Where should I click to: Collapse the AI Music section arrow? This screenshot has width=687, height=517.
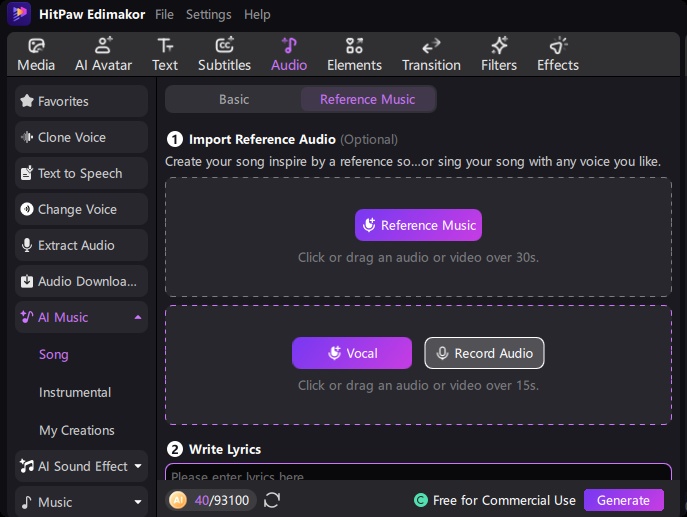click(138, 317)
